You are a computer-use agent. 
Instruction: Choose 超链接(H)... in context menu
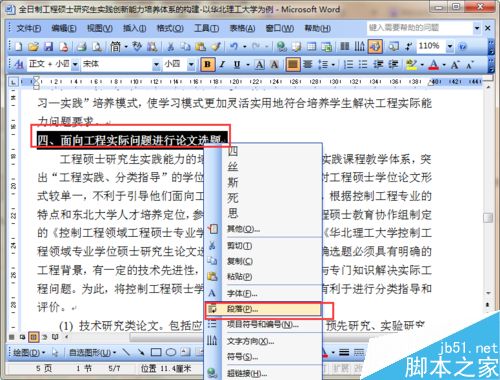click(263, 373)
